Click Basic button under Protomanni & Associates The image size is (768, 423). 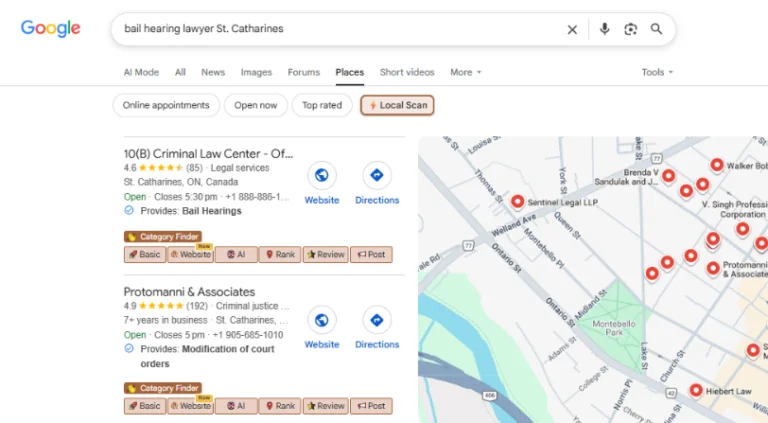point(145,406)
